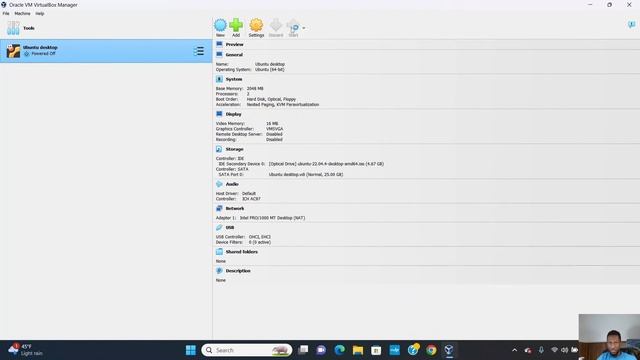This screenshot has width=640, height=360.
Task: Open the Network section settings link
Action: point(235,209)
